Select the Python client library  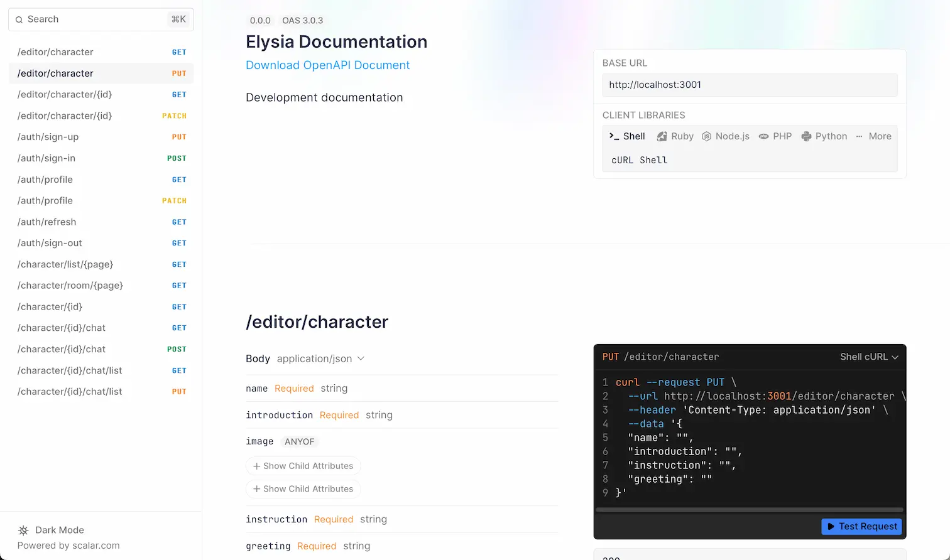click(x=824, y=136)
